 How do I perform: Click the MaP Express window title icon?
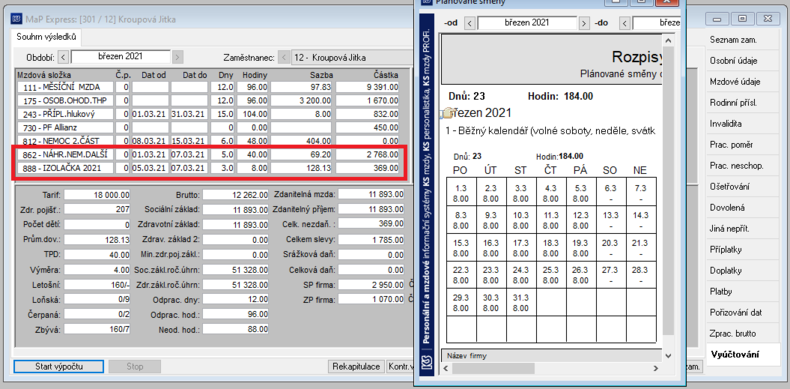[x=17, y=19]
